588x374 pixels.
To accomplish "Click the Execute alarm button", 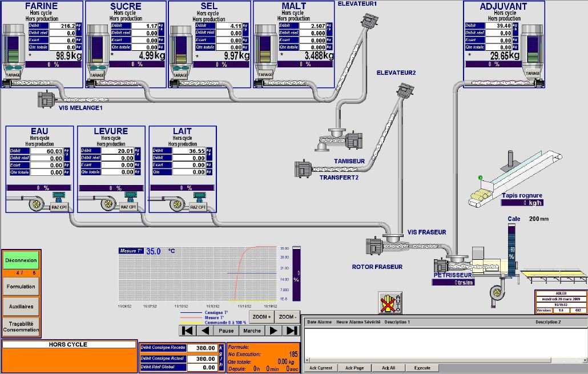I will coord(422,368).
